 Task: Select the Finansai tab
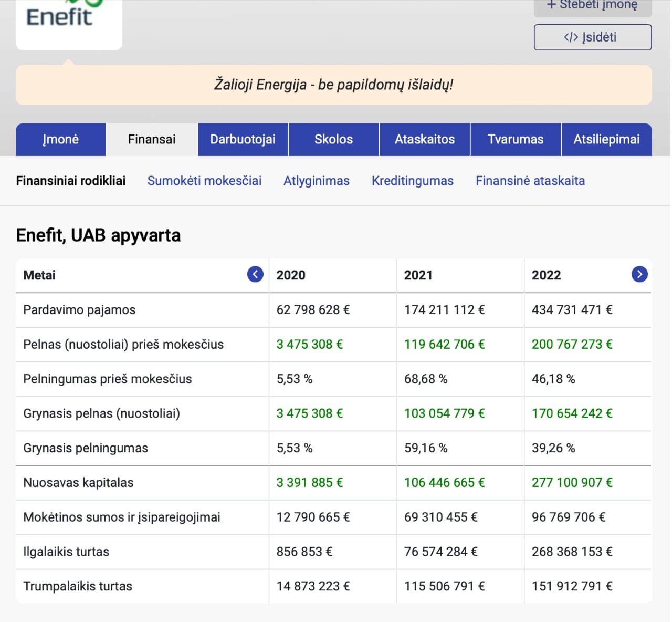point(152,140)
